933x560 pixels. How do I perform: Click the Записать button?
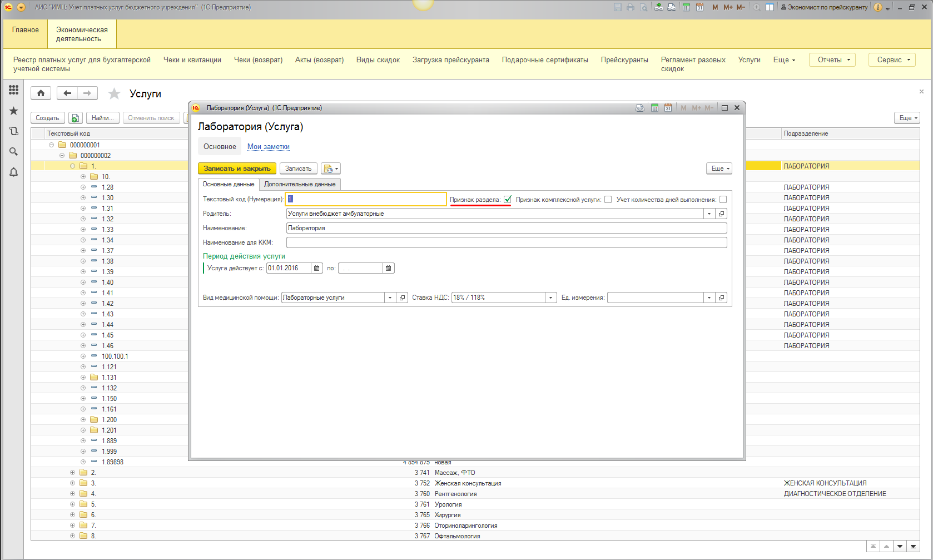tap(298, 169)
